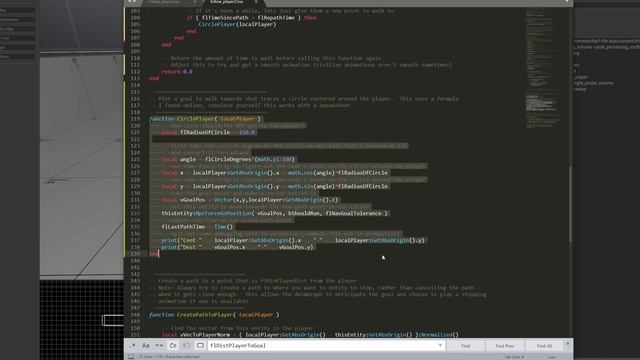640x360 pixels.
Task: Toggle whole word matching in find bar
Action: [159, 346]
